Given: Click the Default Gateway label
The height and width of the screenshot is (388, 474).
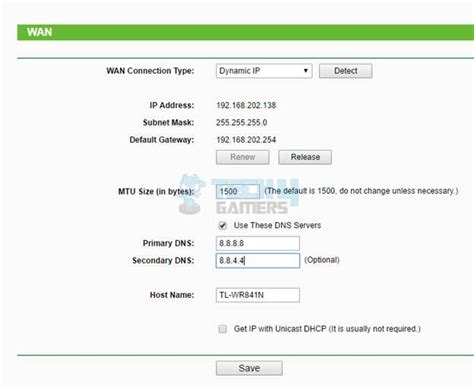Looking at the screenshot, I should tap(162, 140).
